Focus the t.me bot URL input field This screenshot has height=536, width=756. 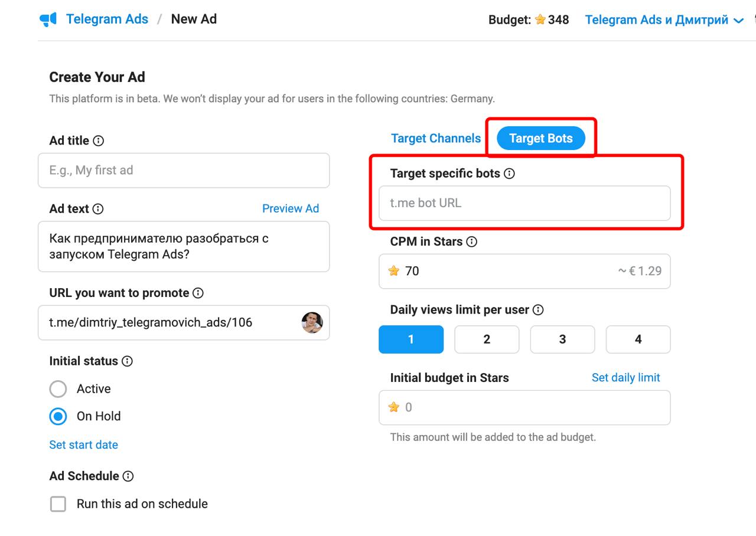524,203
